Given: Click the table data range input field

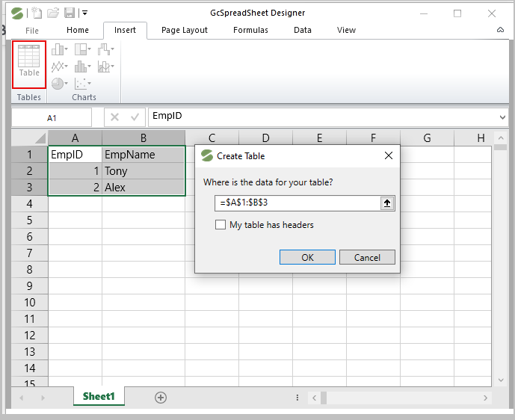Looking at the screenshot, I should click(x=297, y=203).
